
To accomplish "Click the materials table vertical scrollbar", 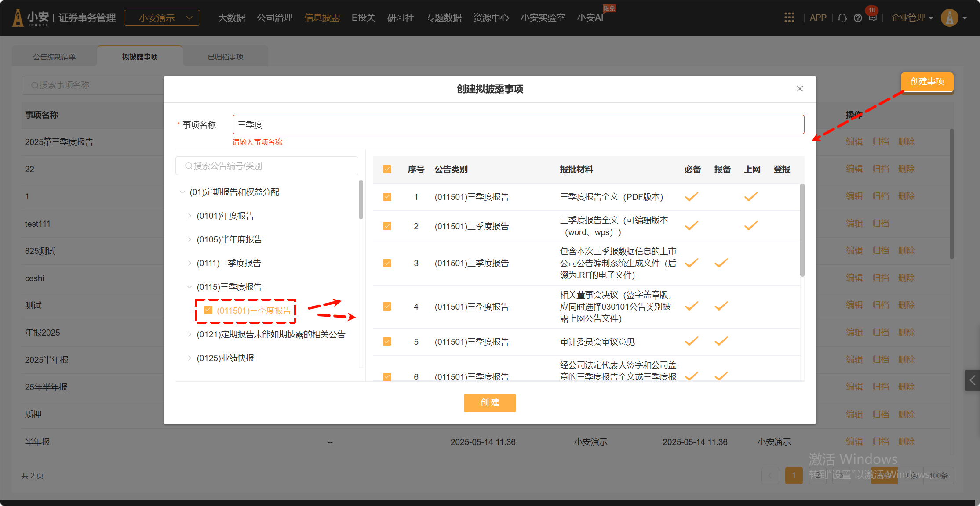I will pos(802,230).
